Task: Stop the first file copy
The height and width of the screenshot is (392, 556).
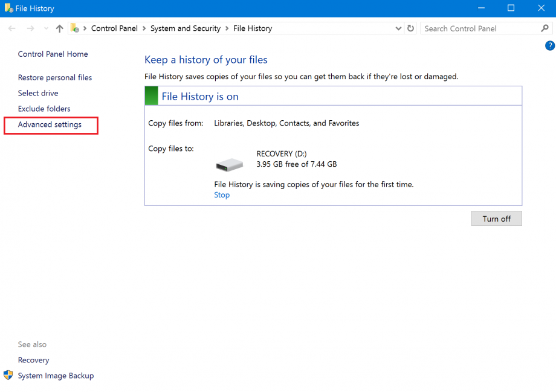Action: (221, 194)
